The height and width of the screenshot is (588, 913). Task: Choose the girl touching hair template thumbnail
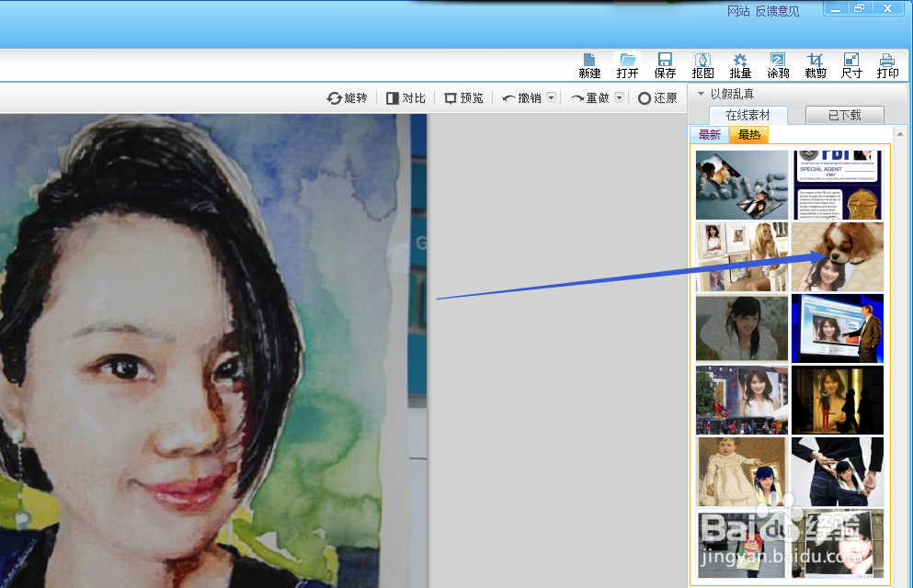[x=742, y=328]
